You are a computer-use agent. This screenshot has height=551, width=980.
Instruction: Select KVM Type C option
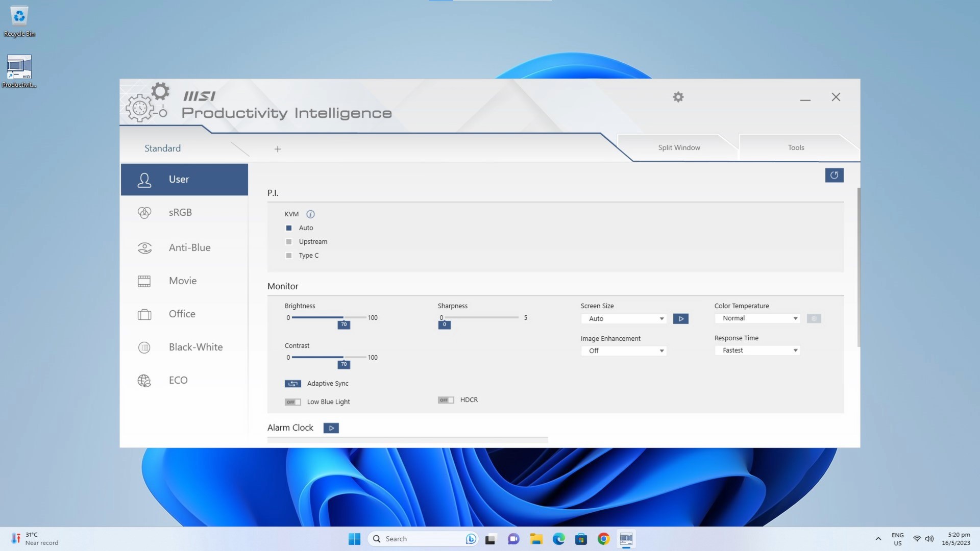(x=289, y=256)
